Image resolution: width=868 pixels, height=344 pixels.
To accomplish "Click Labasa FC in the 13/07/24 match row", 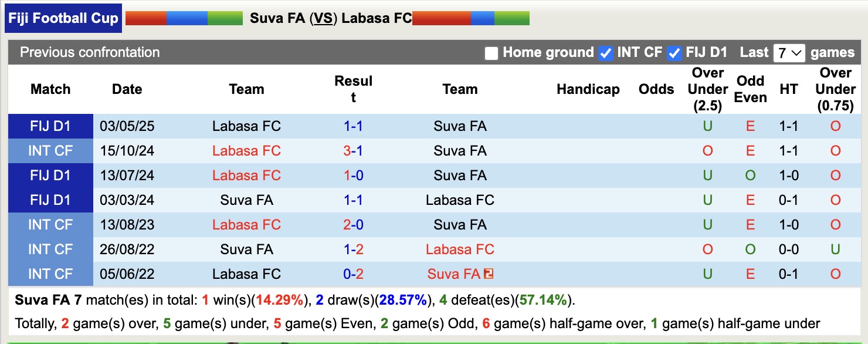I will point(246,176).
